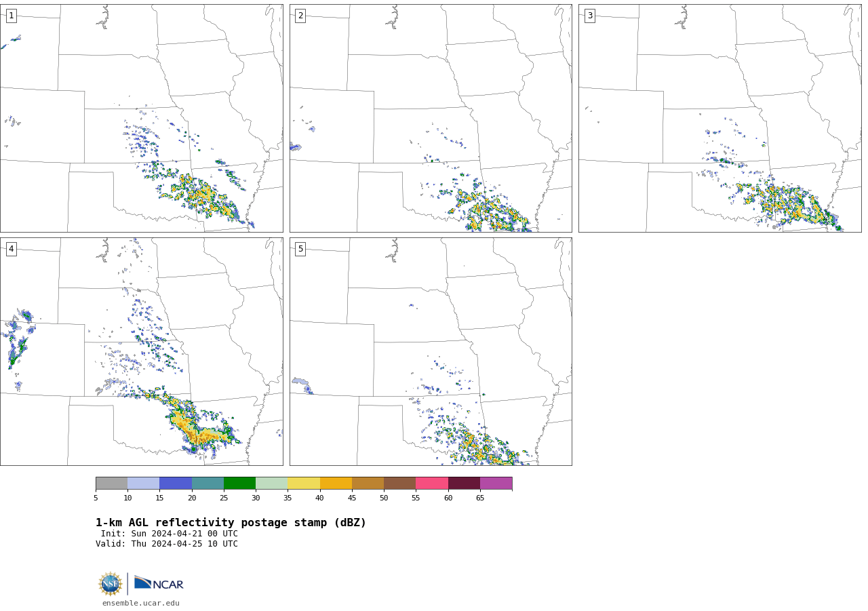The image size is (868, 611).
Task: Select the purple 65+ dBZ swatch
Action: point(496,484)
